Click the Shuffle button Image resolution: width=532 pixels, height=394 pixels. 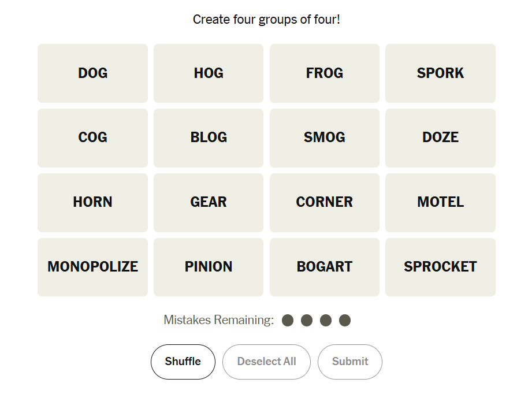(183, 362)
